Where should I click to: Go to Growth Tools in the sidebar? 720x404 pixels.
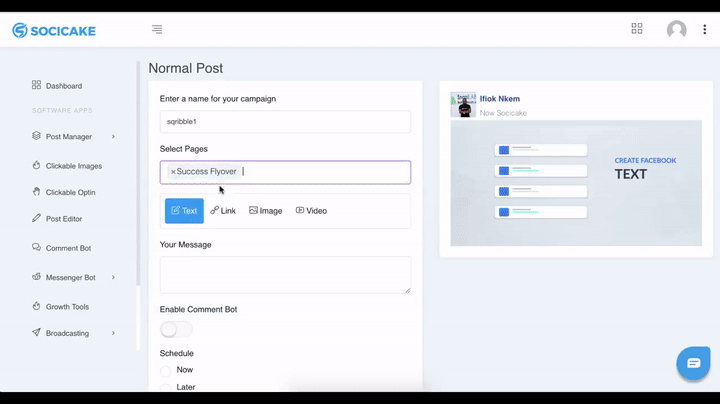(x=67, y=307)
